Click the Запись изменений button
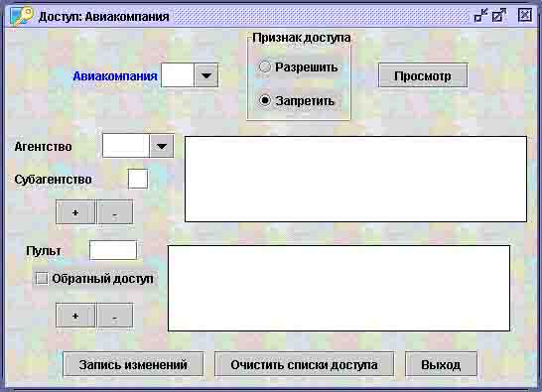The width and height of the screenshot is (542, 392). point(133,364)
